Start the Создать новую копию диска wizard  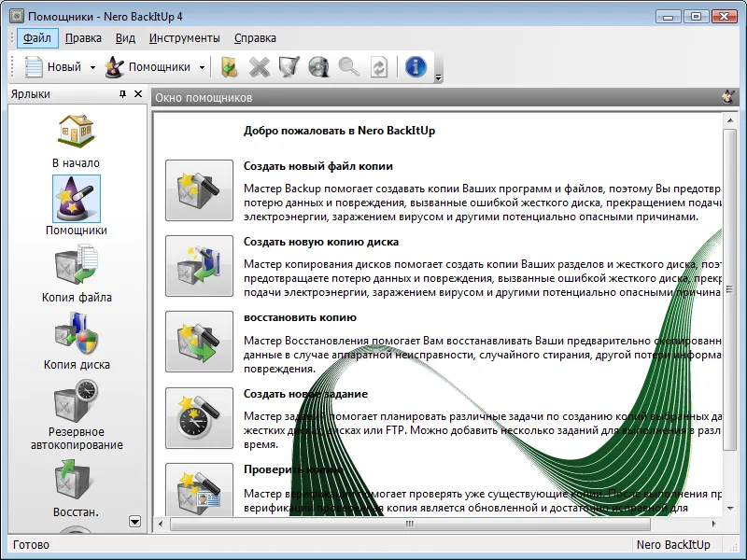[199, 266]
